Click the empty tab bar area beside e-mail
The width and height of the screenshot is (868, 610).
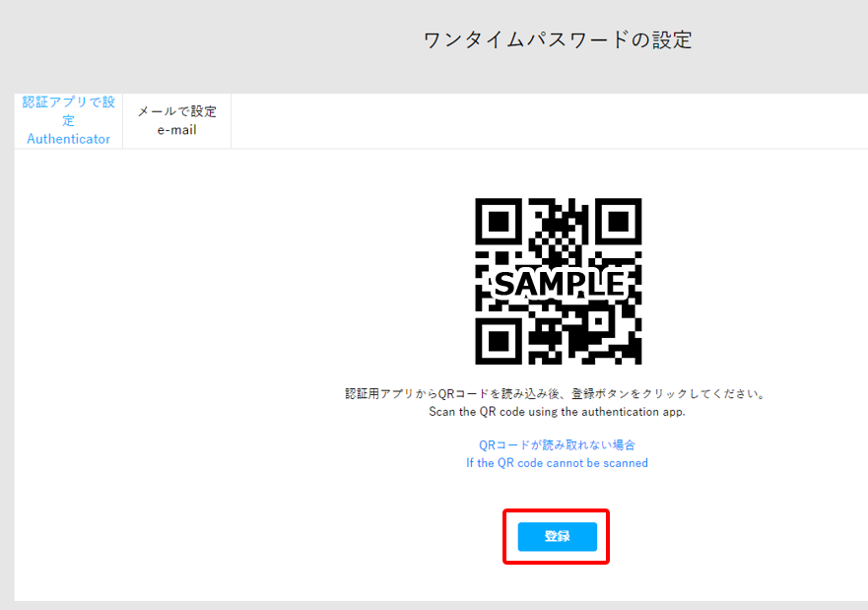click(x=549, y=120)
